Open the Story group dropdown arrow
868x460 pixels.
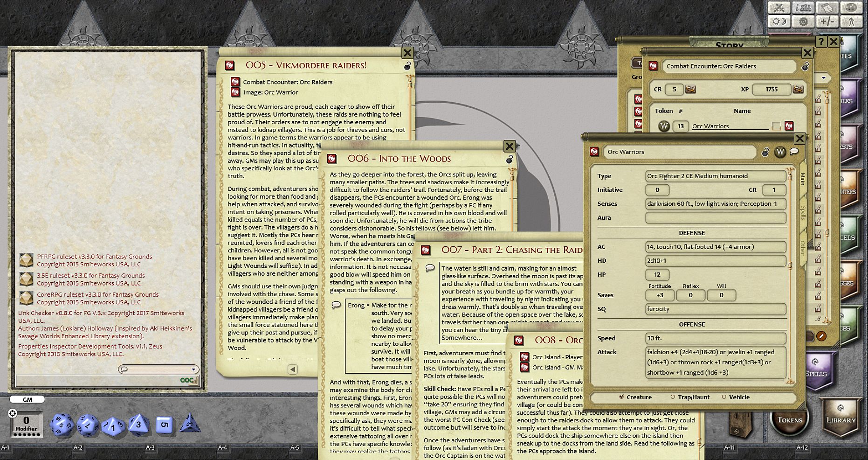(x=824, y=78)
